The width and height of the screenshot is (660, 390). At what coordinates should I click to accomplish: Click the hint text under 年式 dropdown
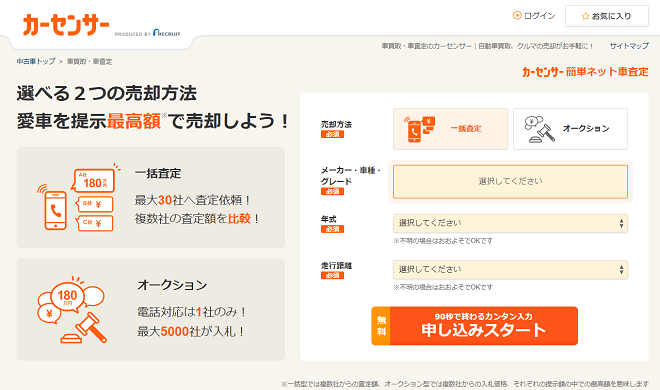point(443,241)
